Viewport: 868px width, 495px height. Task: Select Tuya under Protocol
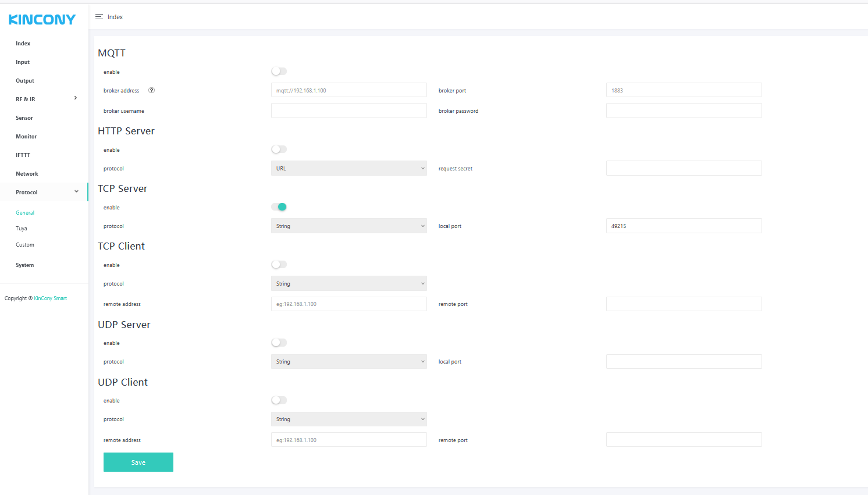pyautogui.click(x=22, y=229)
